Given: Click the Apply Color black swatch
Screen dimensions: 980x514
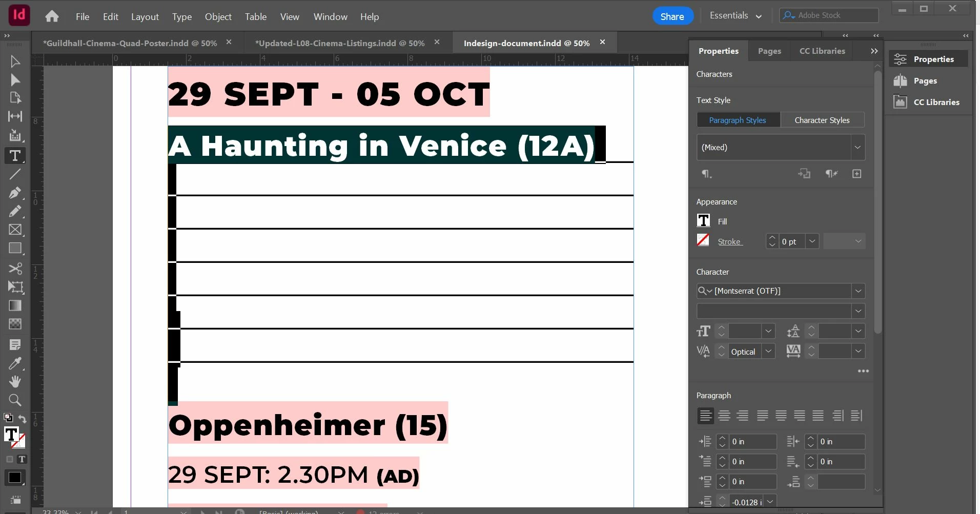Looking at the screenshot, I should click(x=14, y=478).
